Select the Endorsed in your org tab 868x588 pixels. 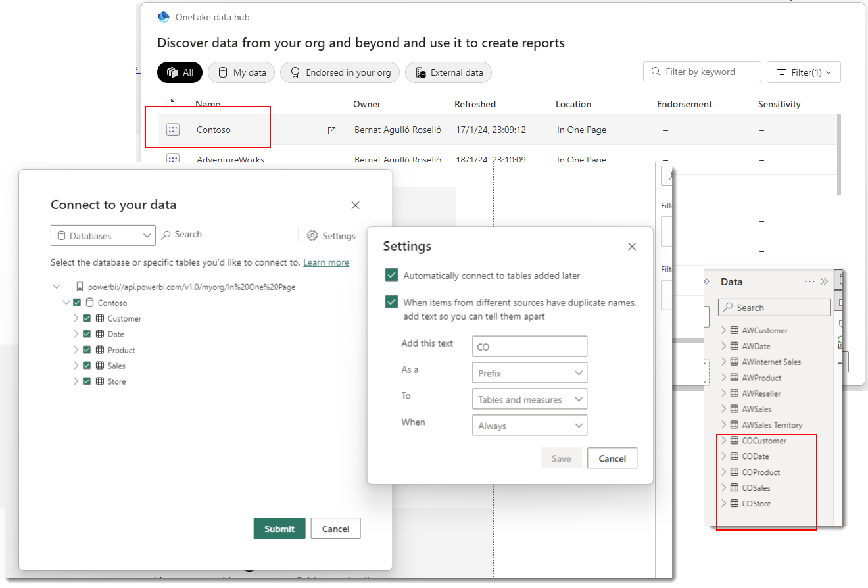tap(341, 72)
